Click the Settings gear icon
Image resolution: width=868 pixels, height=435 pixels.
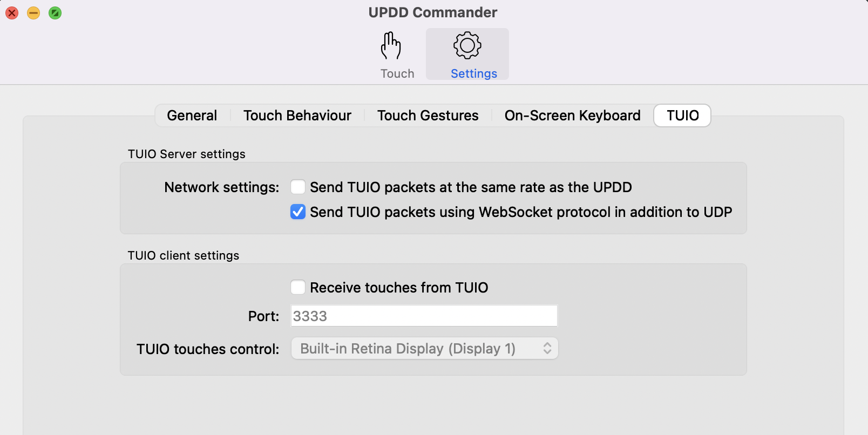point(467,45)
